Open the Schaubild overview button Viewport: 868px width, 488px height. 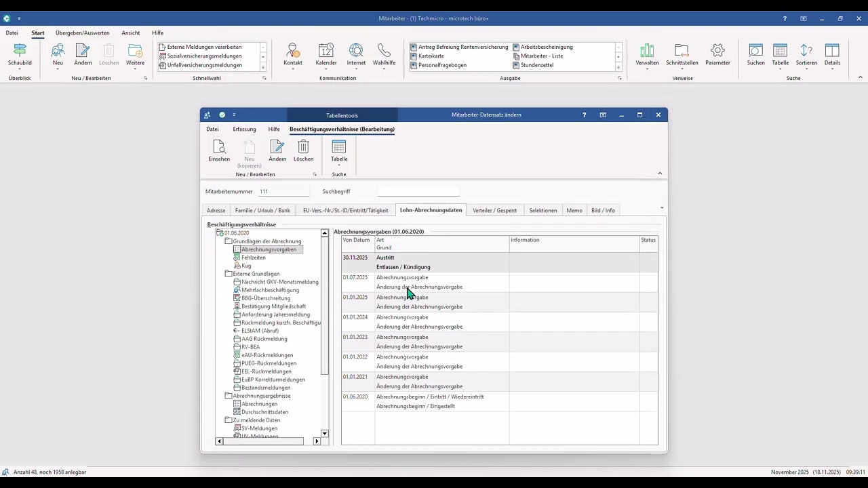pos(20,56)
